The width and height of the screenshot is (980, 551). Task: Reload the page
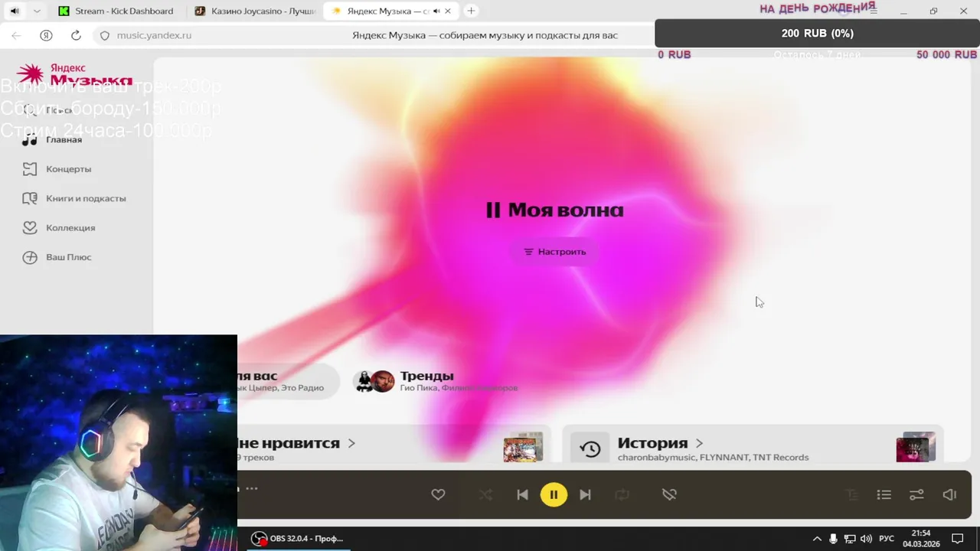[x=76, y=35]
